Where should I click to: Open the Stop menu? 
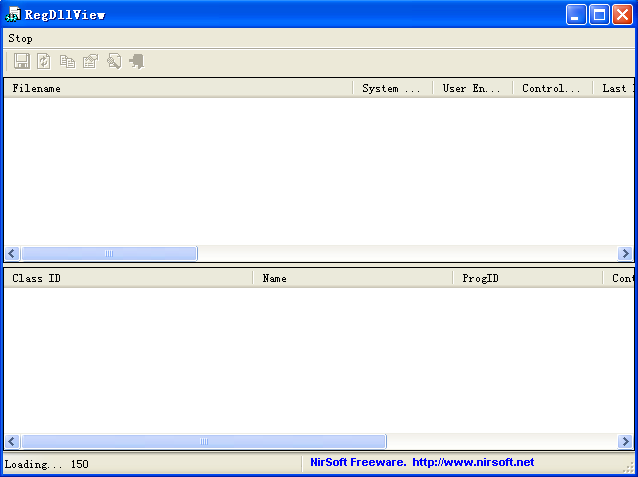(x=20, y=38)
